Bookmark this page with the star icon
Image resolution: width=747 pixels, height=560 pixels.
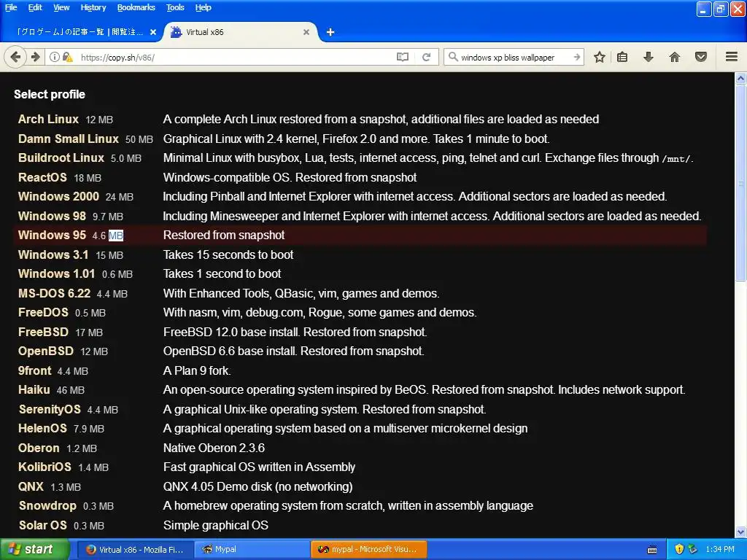(x=600, y=57)
